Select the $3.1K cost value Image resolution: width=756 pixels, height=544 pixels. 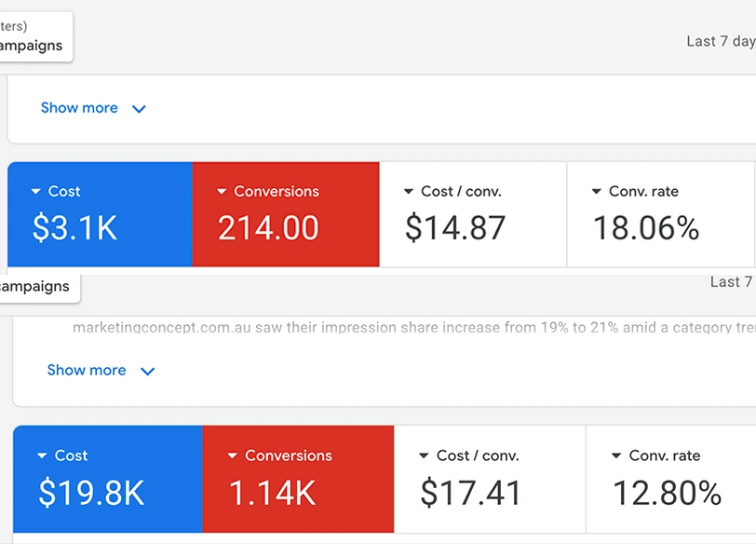pos(74,227)
